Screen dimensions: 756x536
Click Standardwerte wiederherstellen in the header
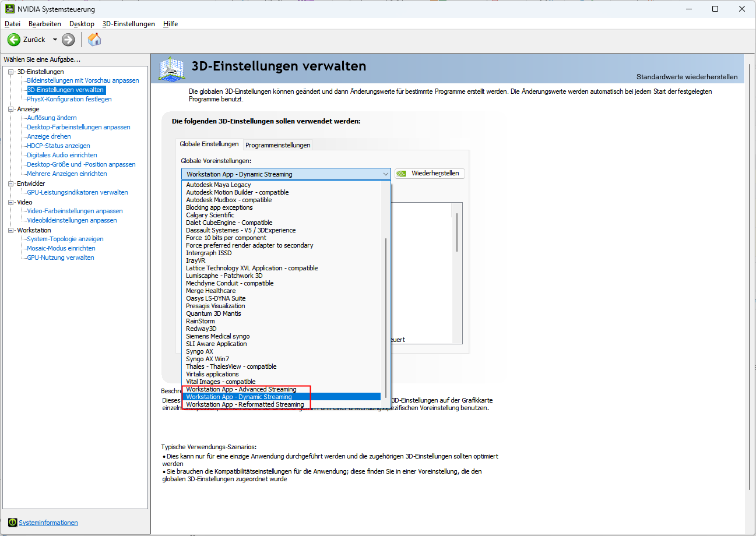[687, 77]
